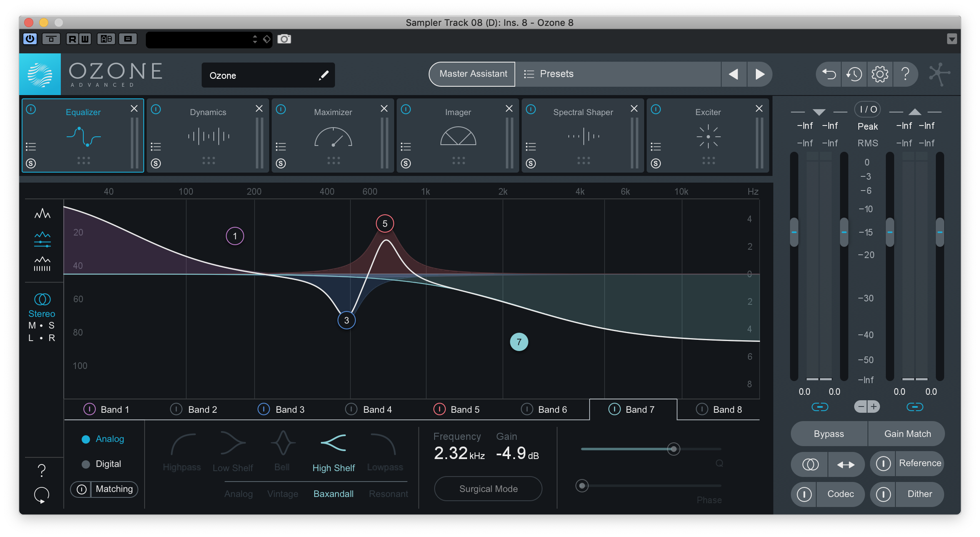Open the Equalizer module preset list icon
This screenshot has width=980, height=537.
[31, 147]
